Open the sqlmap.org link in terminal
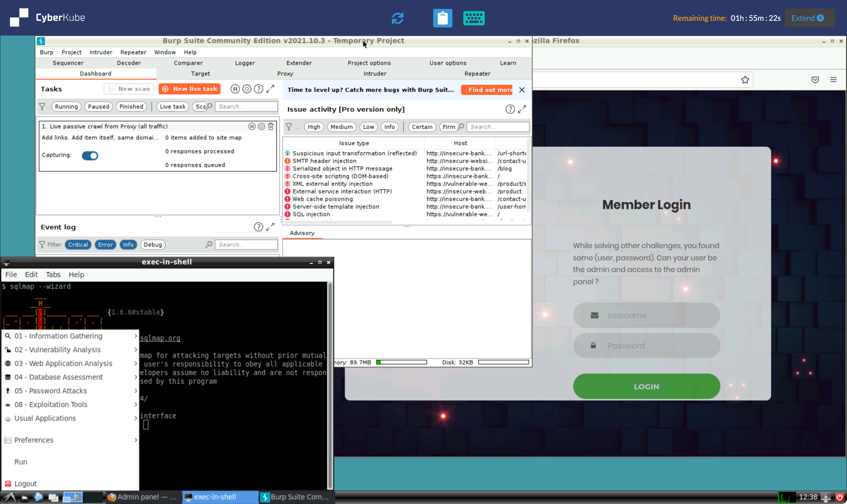Screen dimensions: 847x504 160,338
